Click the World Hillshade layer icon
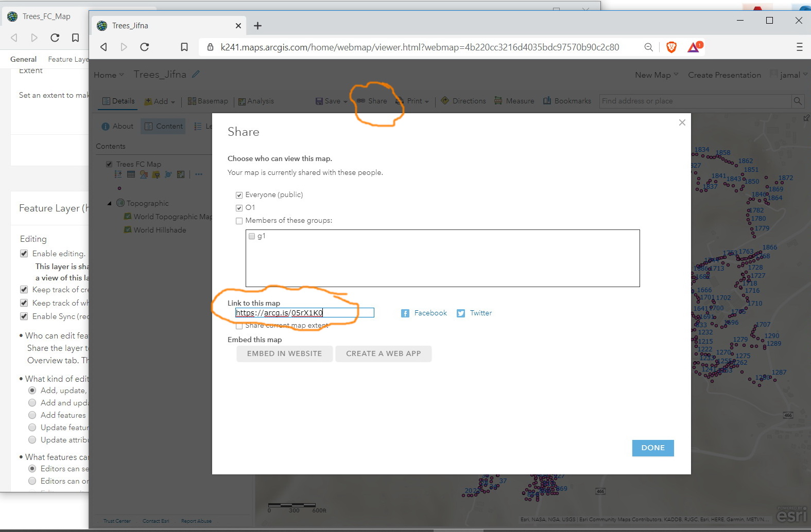 tap(127, 230)
